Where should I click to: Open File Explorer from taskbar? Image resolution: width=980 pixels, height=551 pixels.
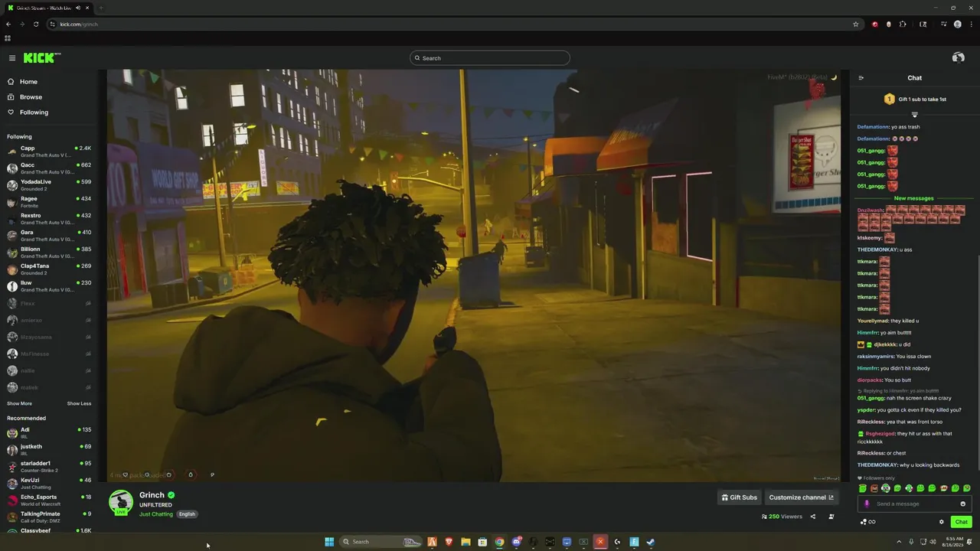point(465,542)
